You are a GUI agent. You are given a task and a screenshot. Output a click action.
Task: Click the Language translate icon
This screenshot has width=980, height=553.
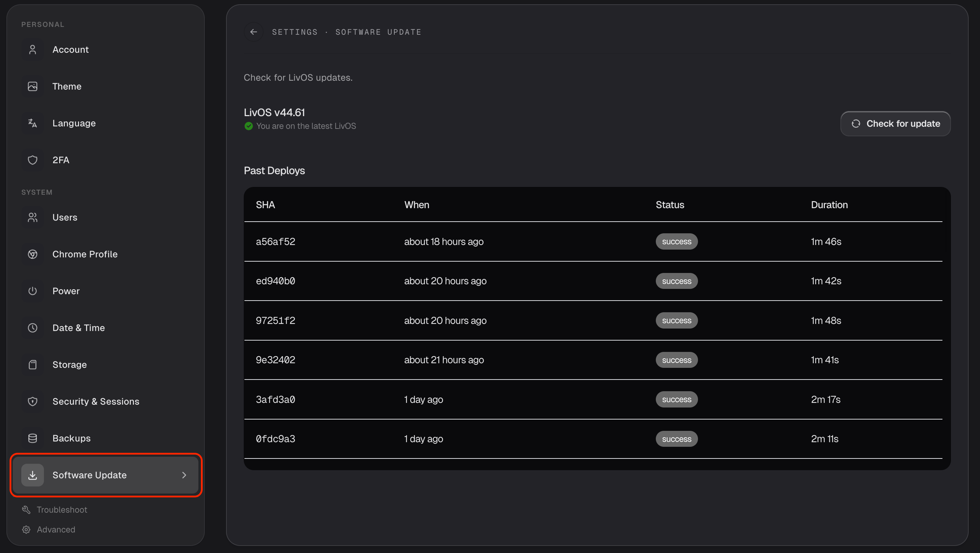pyautogui.click(x=33, y=123)
